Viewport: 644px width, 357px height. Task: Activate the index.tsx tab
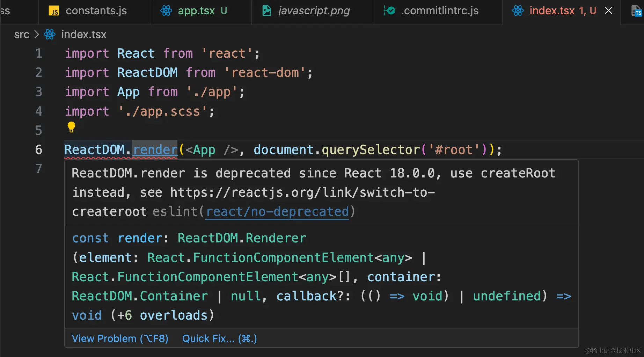(x=552, y=11)
